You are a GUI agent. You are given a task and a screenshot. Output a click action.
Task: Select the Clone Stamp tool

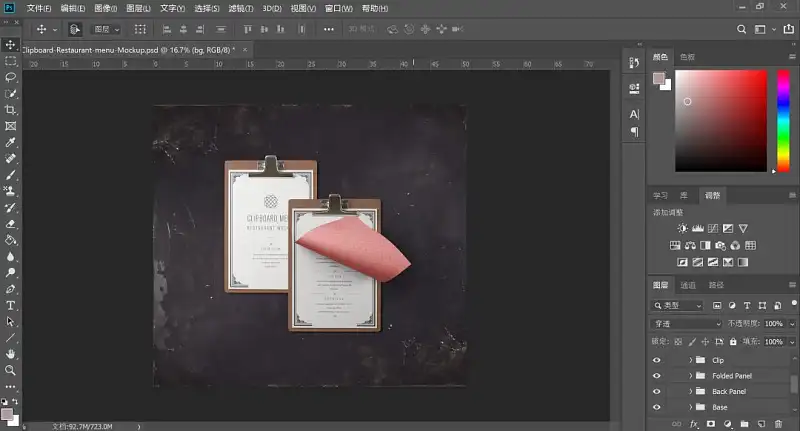(10, 191)
